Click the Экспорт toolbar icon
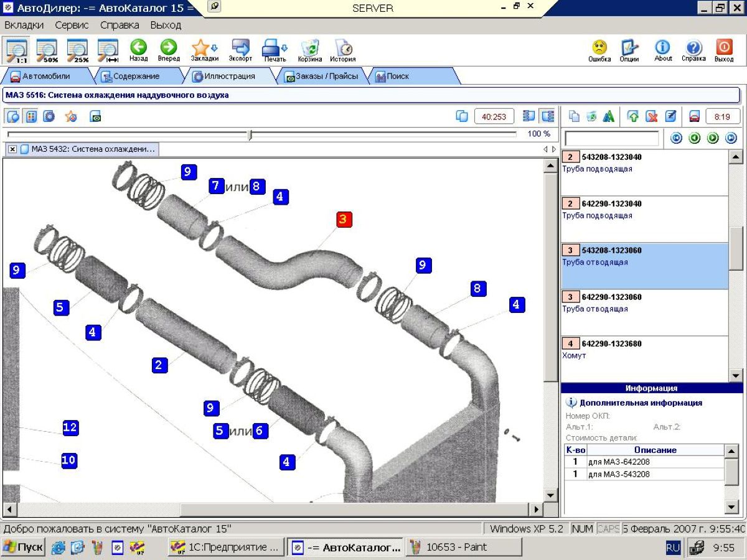747x560 pixels. point(240,50)
